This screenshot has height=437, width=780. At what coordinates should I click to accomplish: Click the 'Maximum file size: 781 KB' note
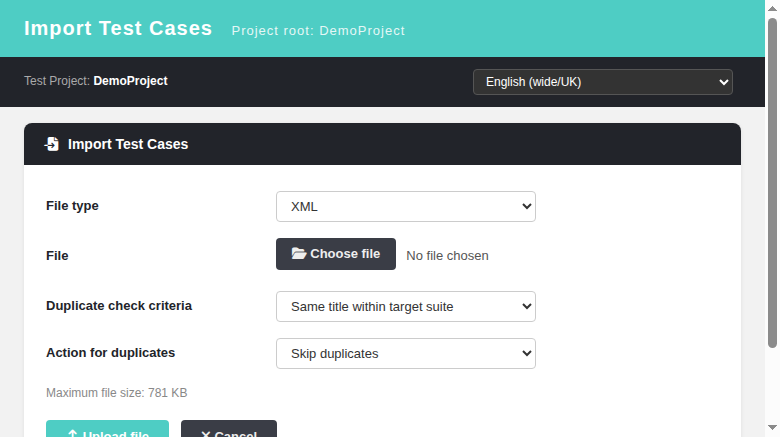(x=116, y=393)
